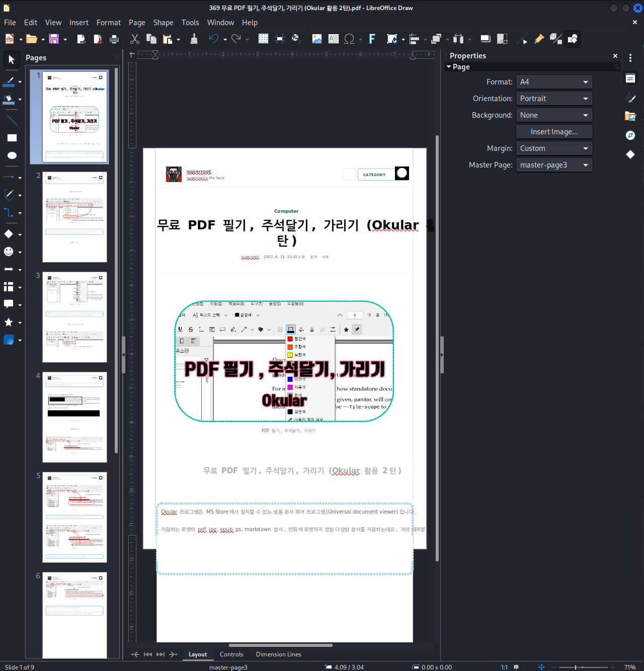The height and width of the screenshot is (671, 644).
Task: Select page 3 thumbnail in Pages panel
Action: click(74, 317)
